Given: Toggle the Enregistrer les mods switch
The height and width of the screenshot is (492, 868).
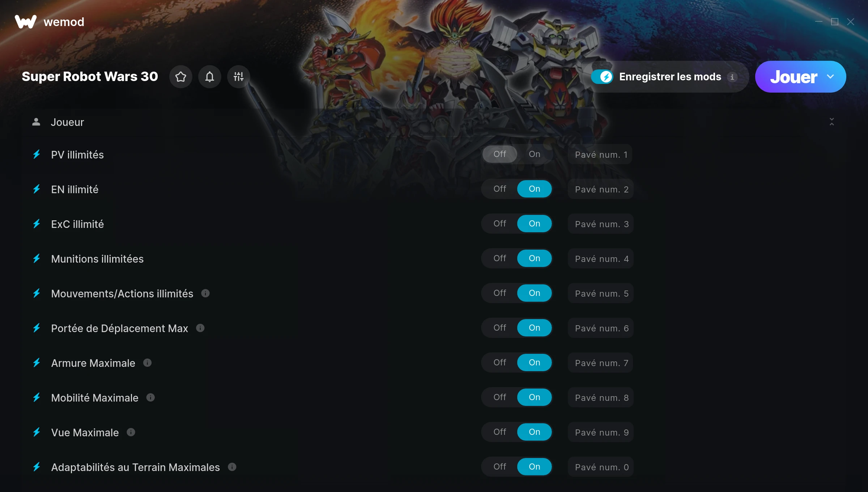Looking at the screenshot, I should tap(602, 77).
